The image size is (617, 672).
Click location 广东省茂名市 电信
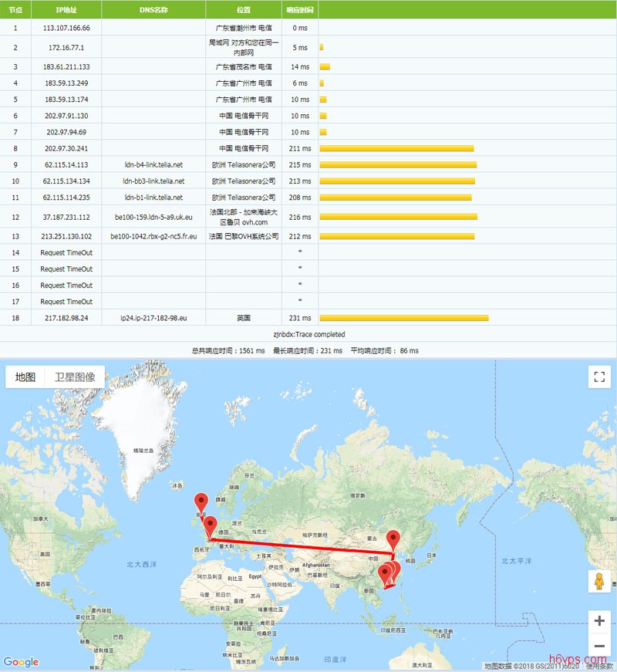pyautogui.click(x=244, y=66)
